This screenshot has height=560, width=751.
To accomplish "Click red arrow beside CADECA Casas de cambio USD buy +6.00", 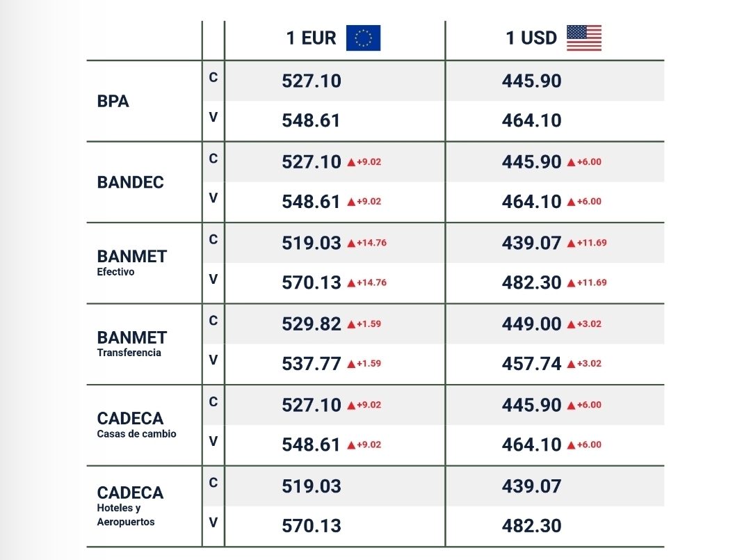I will pyautogui.click(x=571, y=405).
